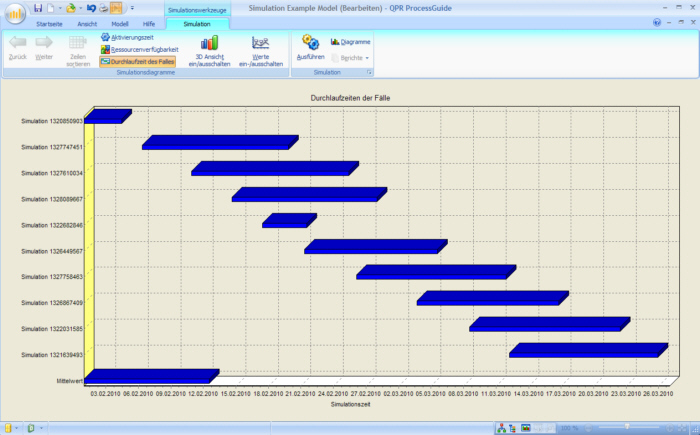Screen dimensions: 700x435
Task: Click the yellow database icon in status bar
Action: click(8, 428)
